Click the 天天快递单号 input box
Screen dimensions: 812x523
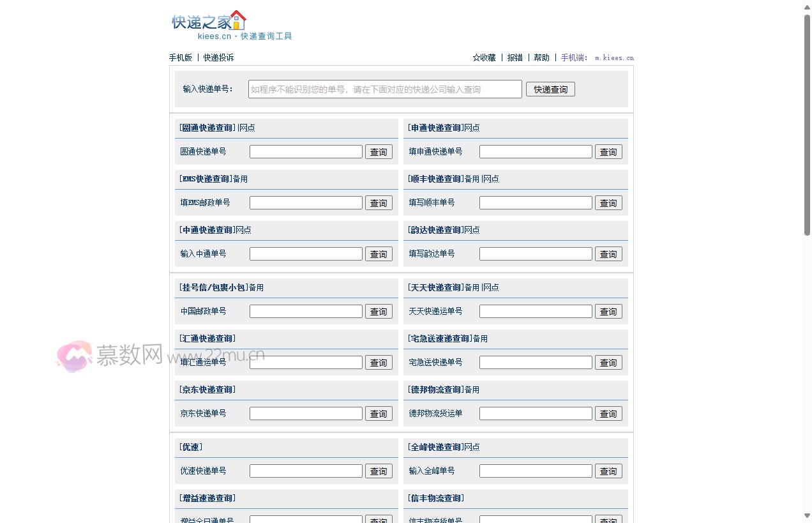[x=535, y=311]
